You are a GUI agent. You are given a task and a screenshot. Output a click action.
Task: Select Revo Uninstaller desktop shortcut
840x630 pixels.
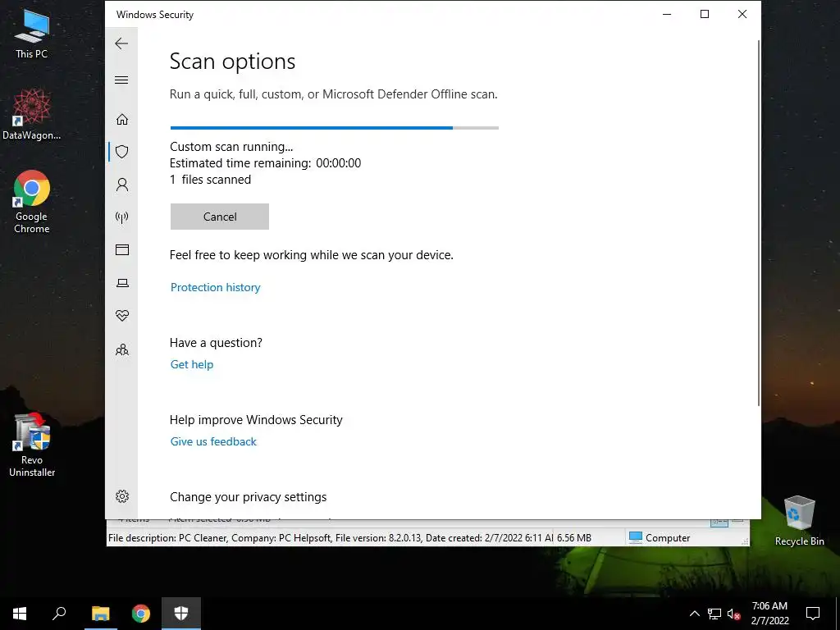(x=32, y=445)
